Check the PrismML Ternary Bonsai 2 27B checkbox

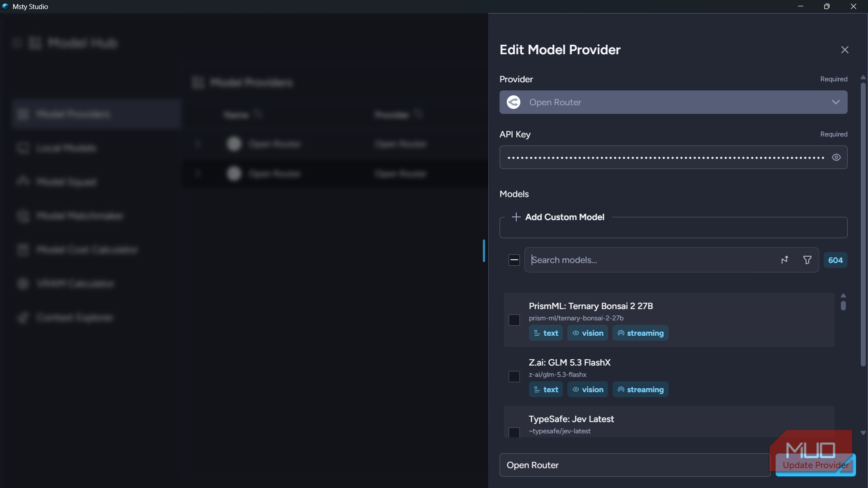click(514, 320)
